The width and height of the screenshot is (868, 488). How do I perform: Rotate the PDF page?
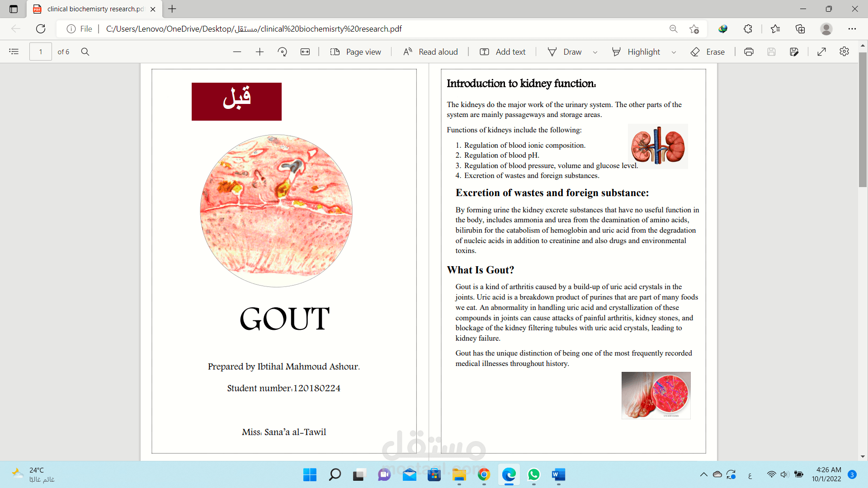283,52
